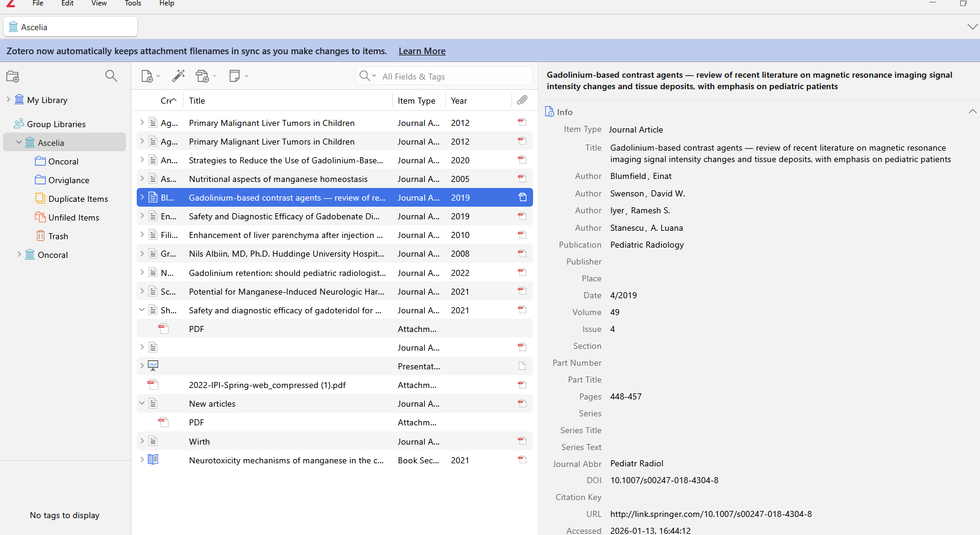Select the Safety and Diagnostic Efficacy Gadobenate row
Image resolution: width=980 pixels, height=535 pixels.
[x=335, y=216]
